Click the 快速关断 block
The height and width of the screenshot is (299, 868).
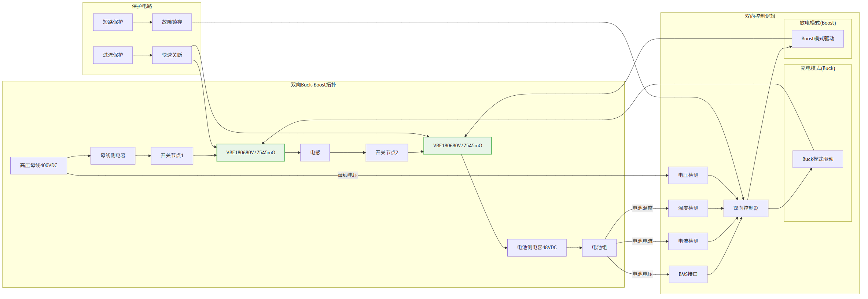pyautogui.click(x=172, y=55)
